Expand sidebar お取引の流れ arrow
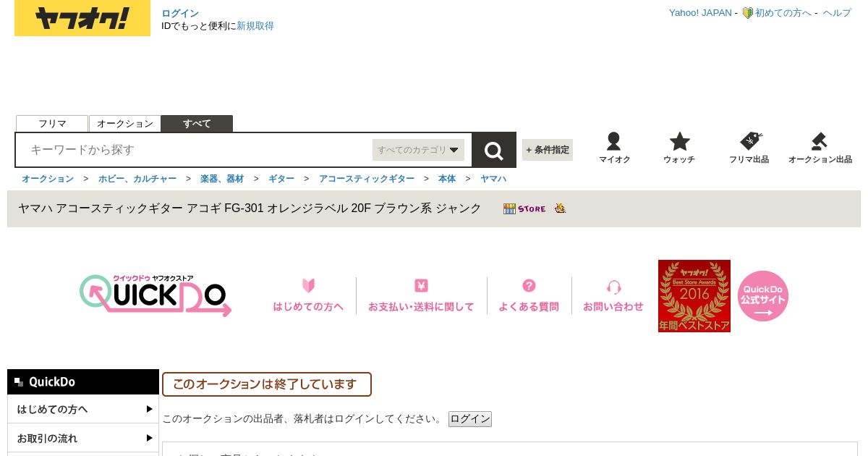The image size is (868, 456). point(149,438)
